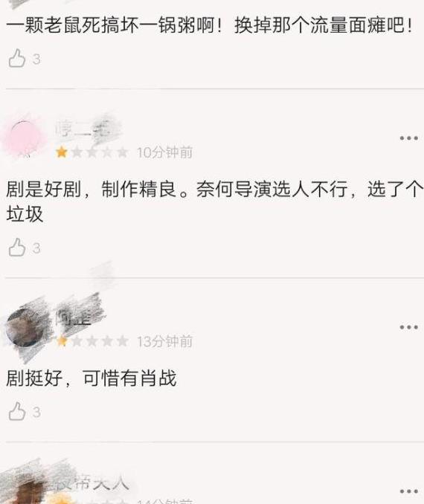Tap the username ending in 大人
424x504 pixels.
[93, 483]
